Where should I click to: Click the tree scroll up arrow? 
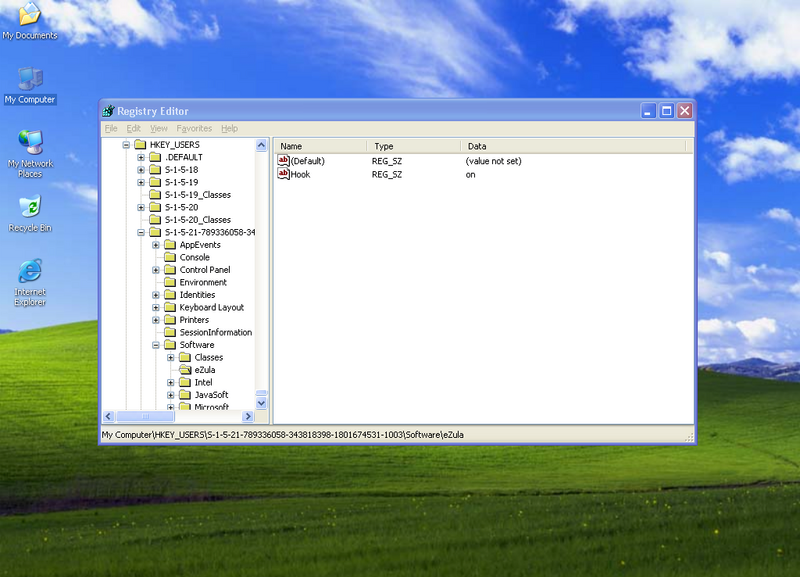pos(261,145)
